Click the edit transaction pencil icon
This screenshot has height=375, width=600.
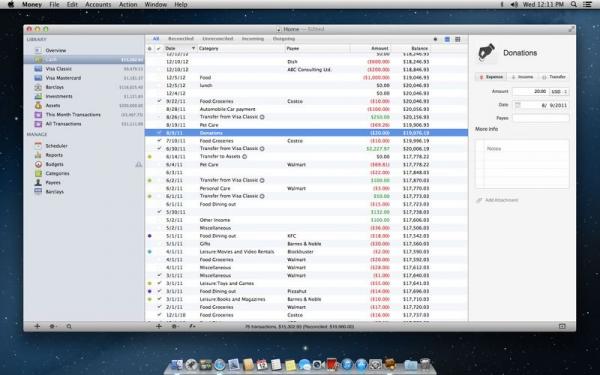(192, 326)
